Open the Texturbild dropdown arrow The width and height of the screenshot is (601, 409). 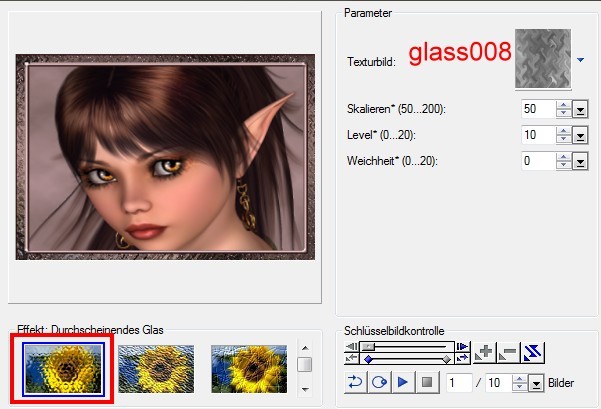pos(581,60)
